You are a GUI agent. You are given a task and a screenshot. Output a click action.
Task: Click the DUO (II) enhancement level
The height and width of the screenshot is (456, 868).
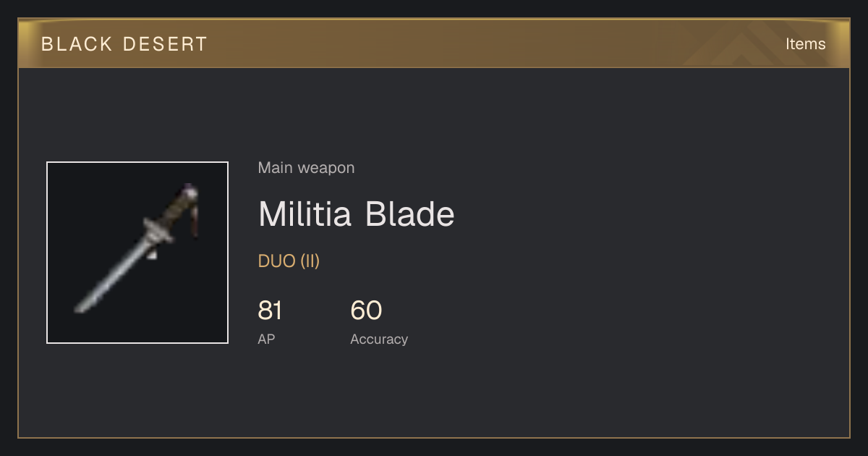289,261
